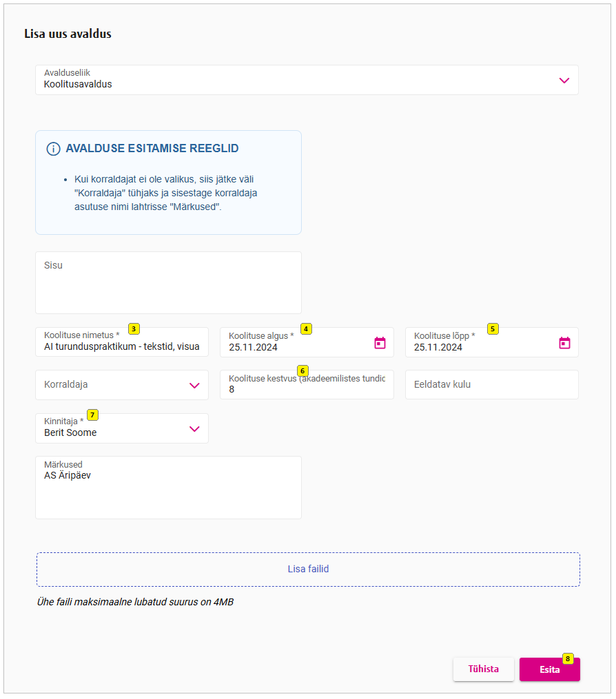616x699 pixels.
Task: Focus the Sisu text area
Action: pyautogui.click(x=168, y=283)
